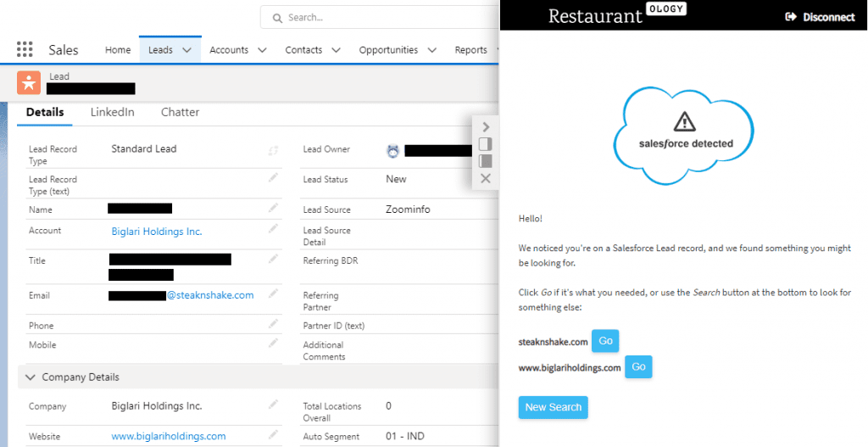Image resolution: width=868 pixels, height=447 pixels.
Task: Edit the Email field pencil icon
Action: click(x=273, y=293)
